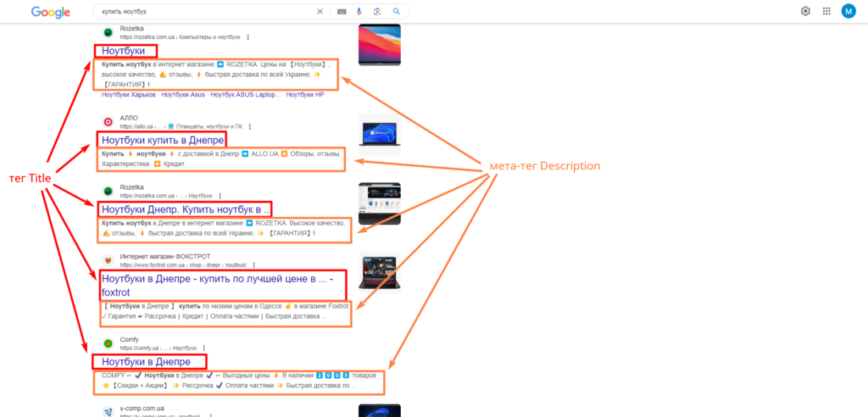Open the Comfy Ноутбуки в Днепре link
This screenshot has width=868, height=417.
[146, 362]
